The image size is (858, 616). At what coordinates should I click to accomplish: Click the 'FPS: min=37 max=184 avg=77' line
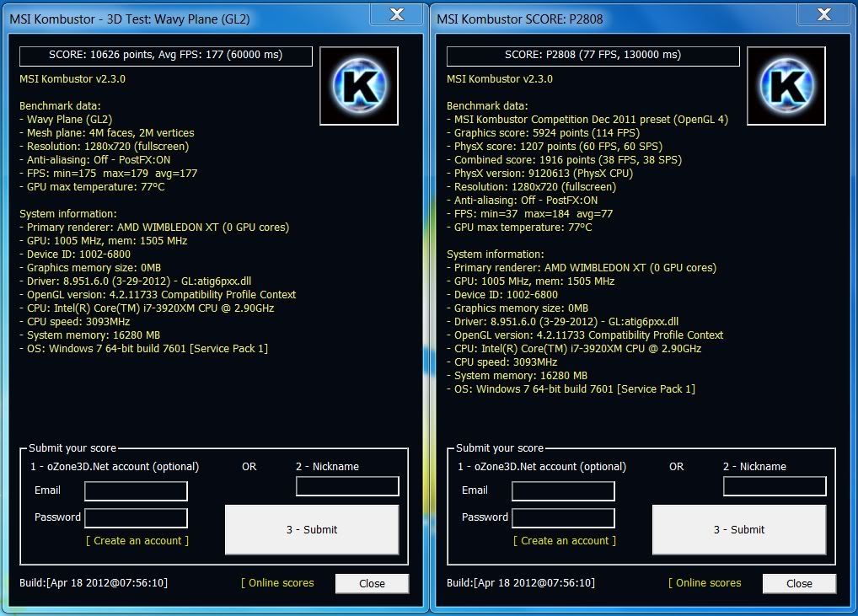tap(529, 214)
